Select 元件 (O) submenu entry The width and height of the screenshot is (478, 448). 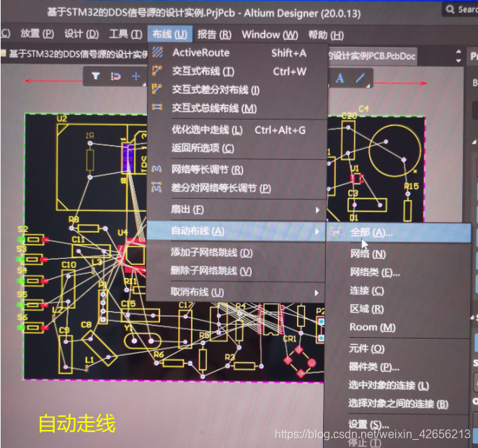point(399,349)
